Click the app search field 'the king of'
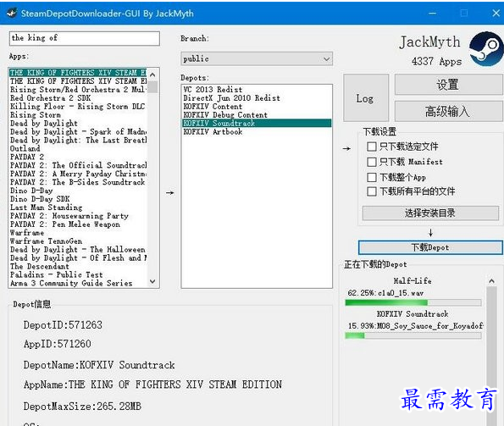Viewport: 504px width, 426px height. pos(85,38)
